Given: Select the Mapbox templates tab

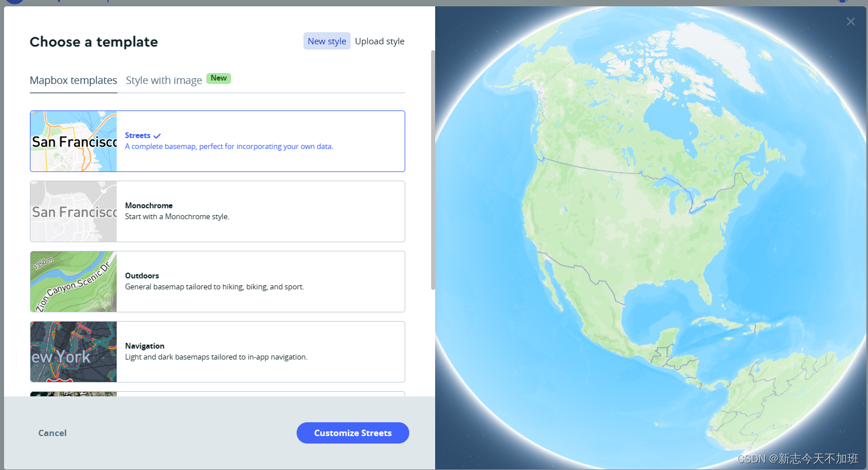Looking at the screenshot, I should pyautogui.click(x=73, y=80).
